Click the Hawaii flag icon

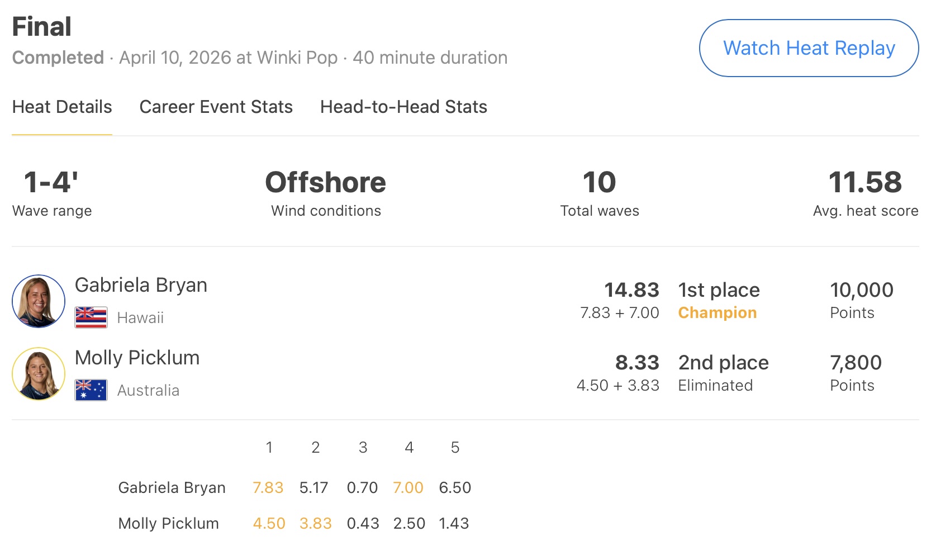coord(91,317)
